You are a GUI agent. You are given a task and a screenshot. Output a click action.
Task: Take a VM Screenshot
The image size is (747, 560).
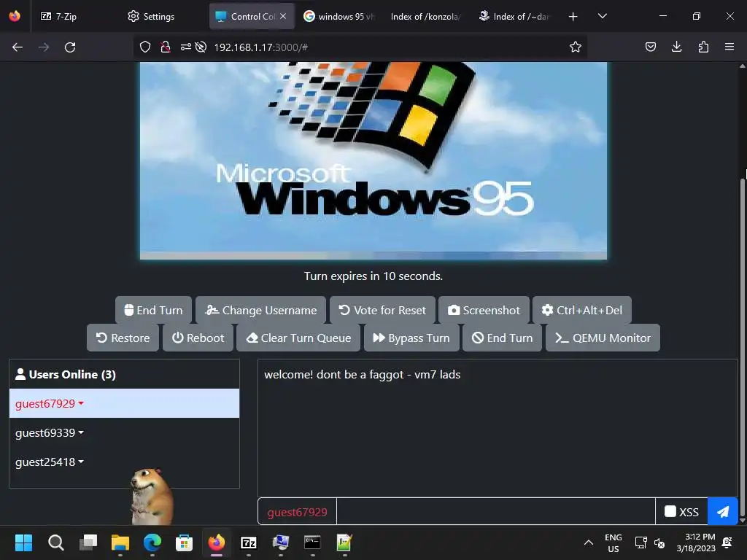(x=484, y=310)
